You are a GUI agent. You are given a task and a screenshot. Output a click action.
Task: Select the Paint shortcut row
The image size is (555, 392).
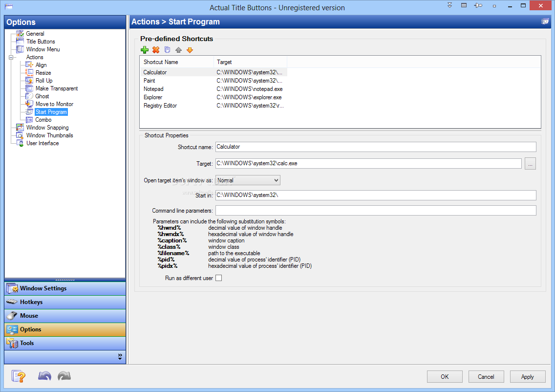214,81
